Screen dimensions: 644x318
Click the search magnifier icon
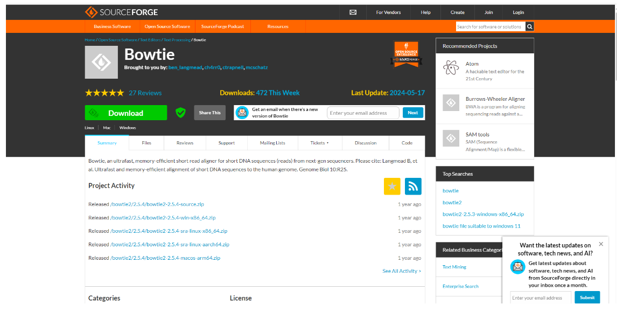[530, 27]
